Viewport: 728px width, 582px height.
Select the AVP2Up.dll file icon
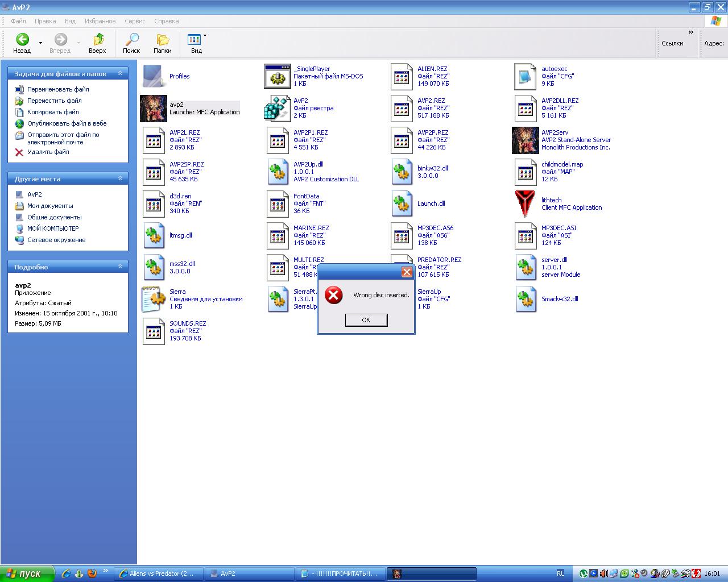(x=278, y=172)
